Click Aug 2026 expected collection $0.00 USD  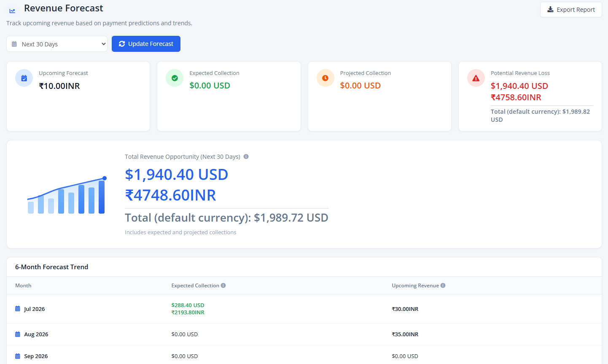coord(185,334)
